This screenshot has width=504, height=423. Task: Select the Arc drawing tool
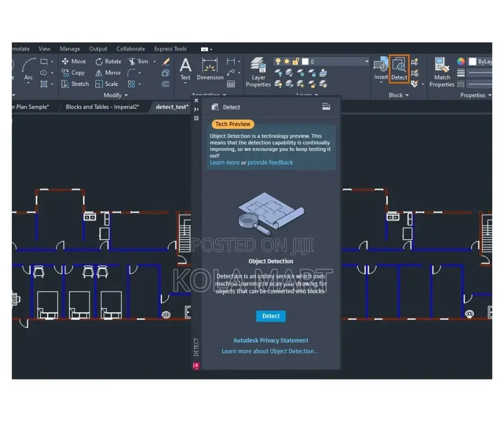(x=28, y=69)
